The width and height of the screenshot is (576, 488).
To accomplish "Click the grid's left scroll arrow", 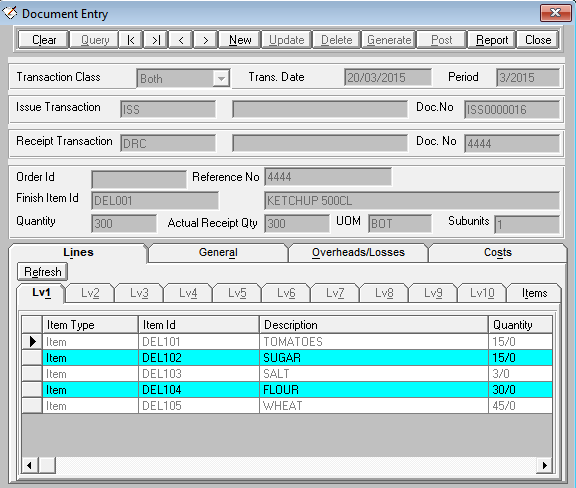I will pyautogui.click(x=29, y=465).
